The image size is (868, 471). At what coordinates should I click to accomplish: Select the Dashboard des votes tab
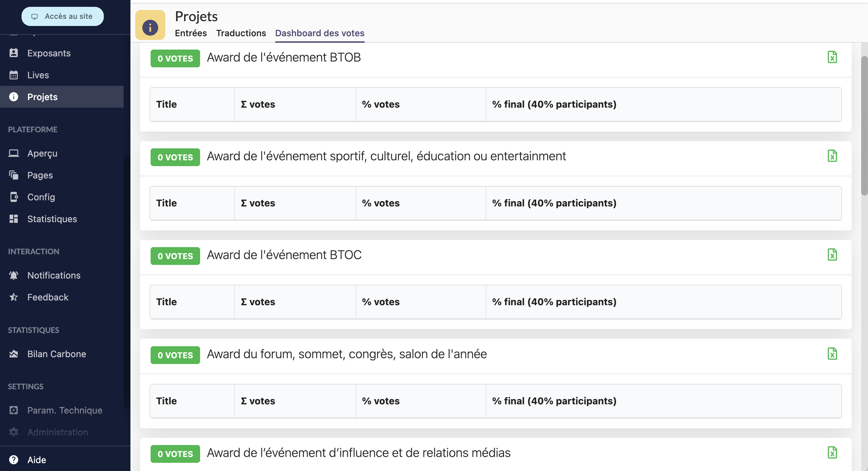click(320, 33)
